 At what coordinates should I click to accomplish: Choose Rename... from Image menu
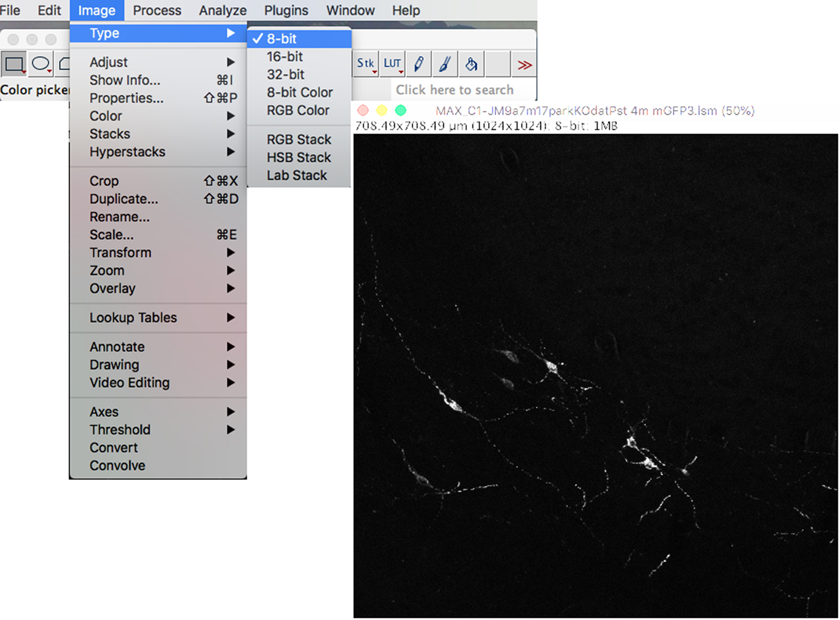pyautogui.click(x=158, y=217)
